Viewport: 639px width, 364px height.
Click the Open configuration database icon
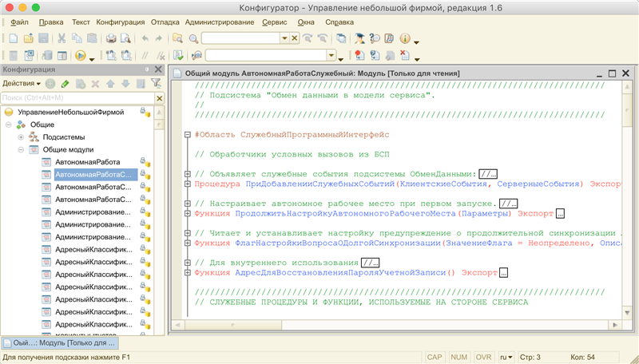[x=47, y=55]
